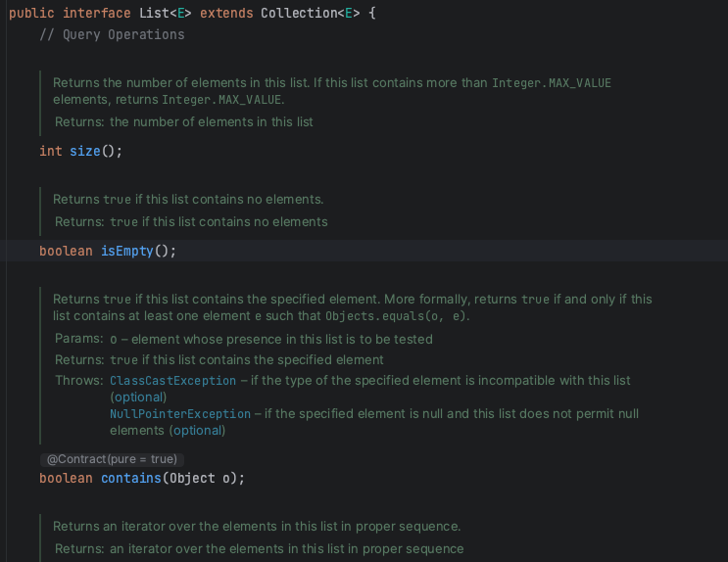Click the 'interface' keyword
The height and width of the screenshot is (562, 728).
(x=97, y=14)
